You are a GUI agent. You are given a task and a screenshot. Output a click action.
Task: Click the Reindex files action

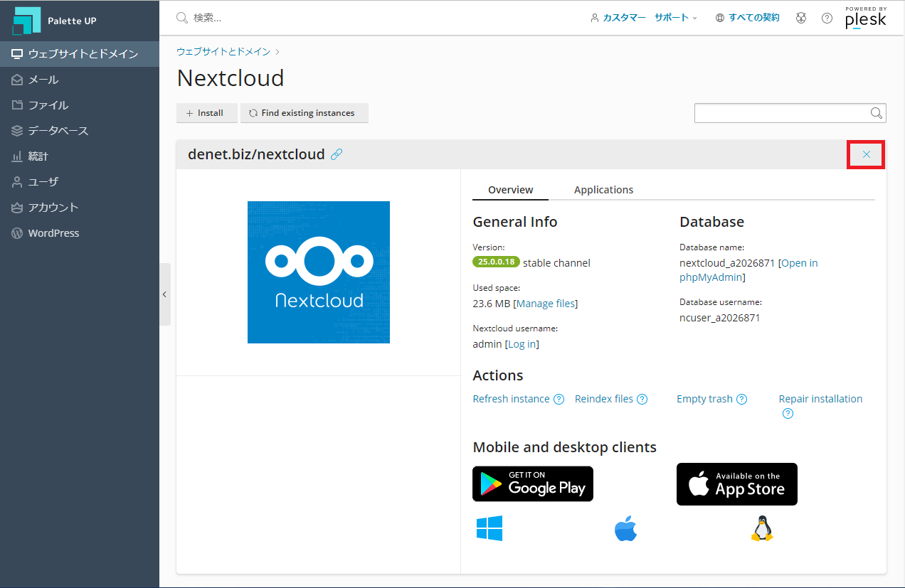click(x=604, y=399)
